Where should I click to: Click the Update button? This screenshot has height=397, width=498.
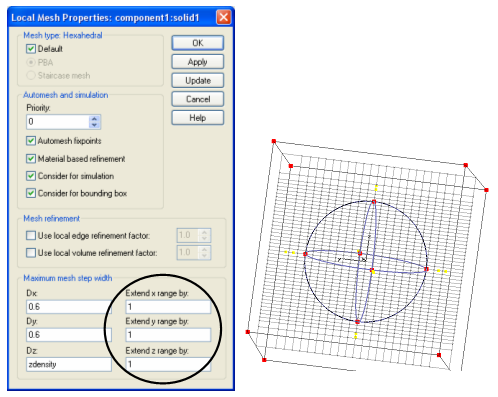[x=198, y=80]
